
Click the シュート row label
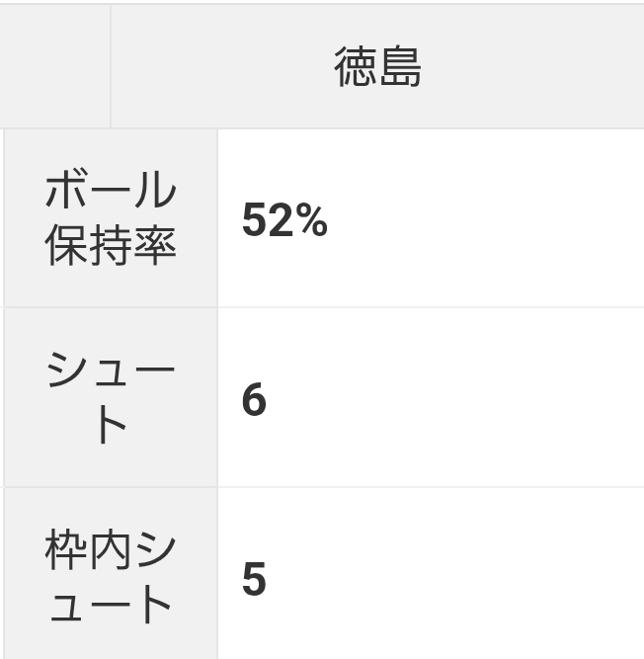(111, 398)
